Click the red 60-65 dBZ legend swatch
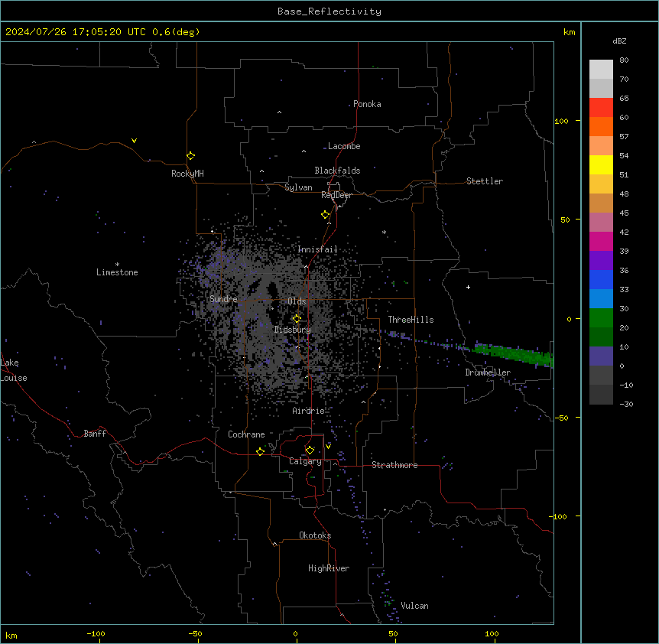 pos(601,108)
